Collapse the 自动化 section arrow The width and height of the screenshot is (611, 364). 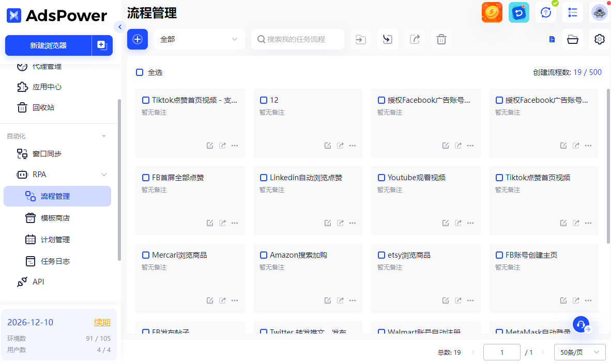point(104,136)
